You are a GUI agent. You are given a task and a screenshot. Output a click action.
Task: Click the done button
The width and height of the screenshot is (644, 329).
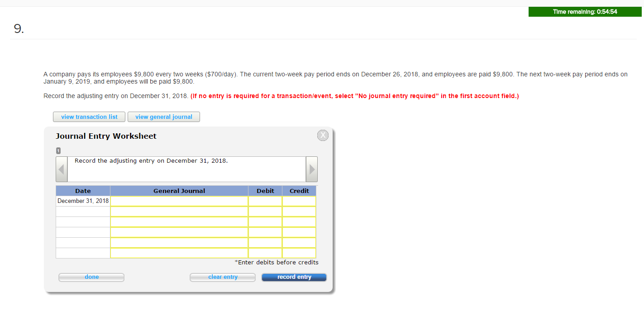(91, 277)
